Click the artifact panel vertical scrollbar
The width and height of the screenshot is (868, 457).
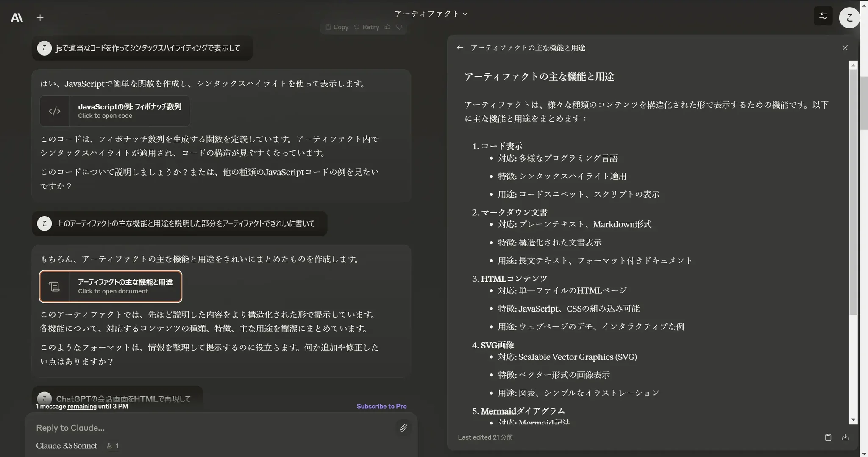pos(853,191)
